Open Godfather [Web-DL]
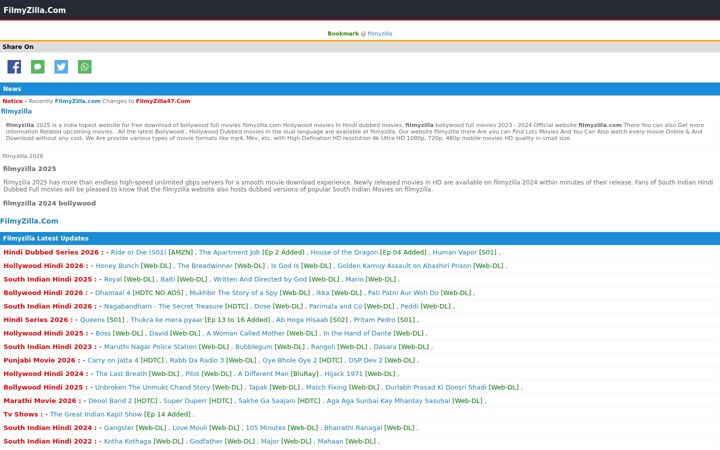 point(222,441)
